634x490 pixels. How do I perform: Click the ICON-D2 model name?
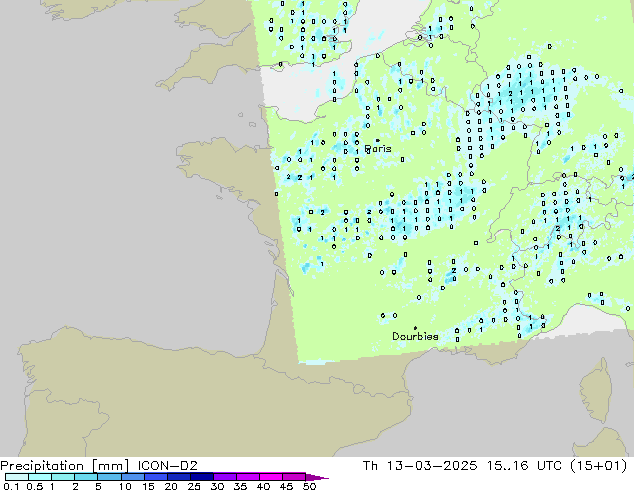[167, 466]
